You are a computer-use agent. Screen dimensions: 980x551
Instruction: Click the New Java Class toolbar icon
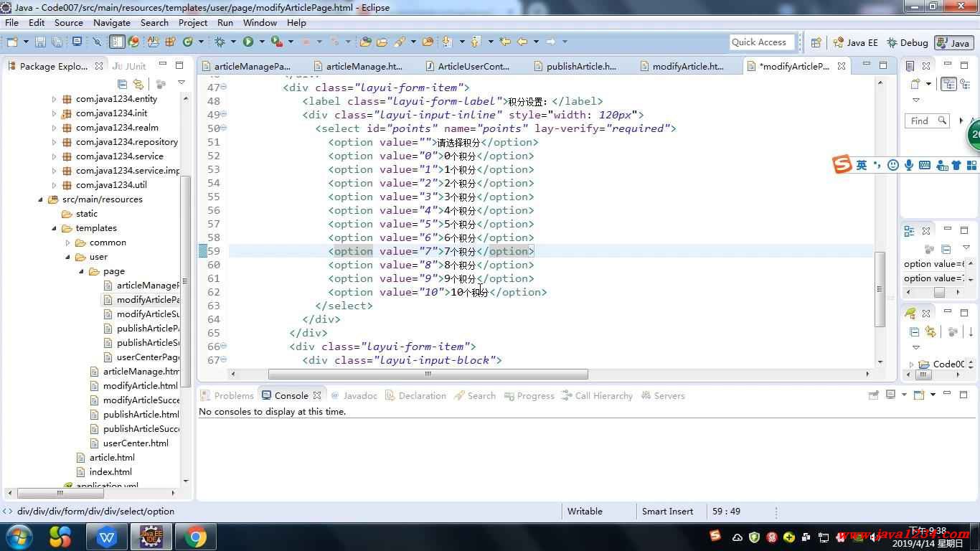[188, 42]
